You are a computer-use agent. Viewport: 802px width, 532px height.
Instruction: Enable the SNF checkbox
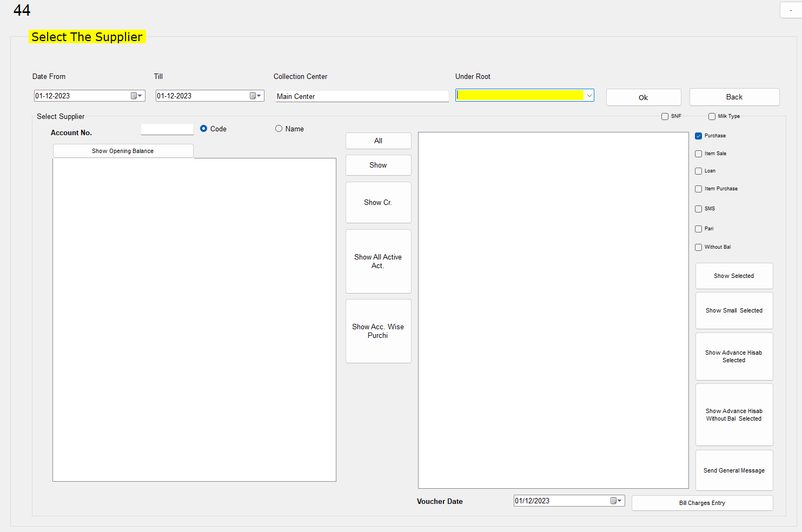[x=665, y=116]
